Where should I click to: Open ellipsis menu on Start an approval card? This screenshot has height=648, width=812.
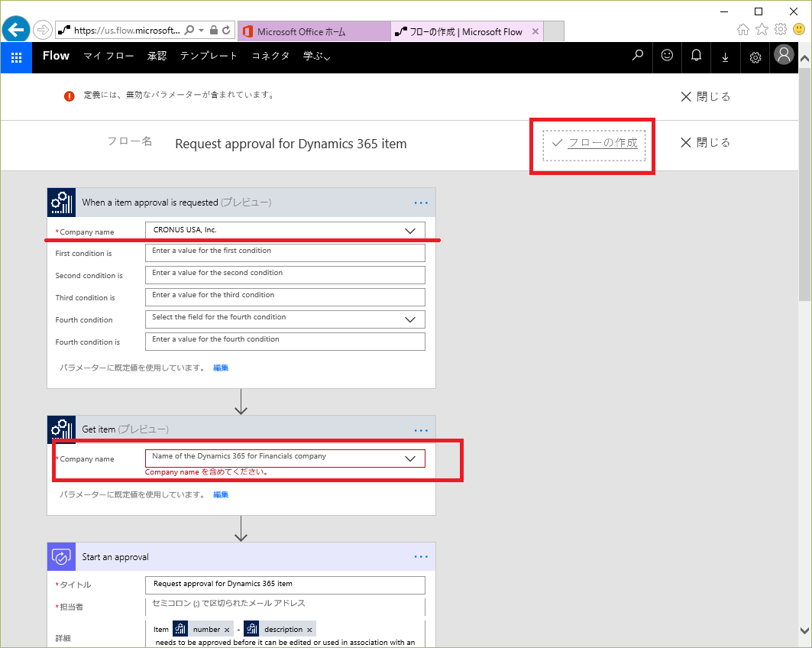(x=421, y=557)
